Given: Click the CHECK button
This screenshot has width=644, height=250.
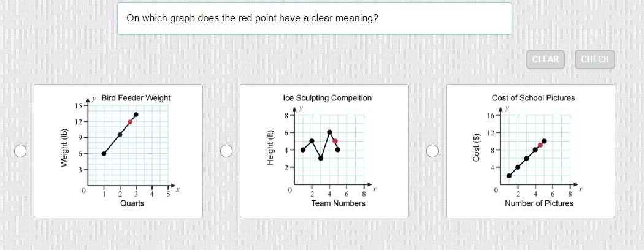Looking at the screenshot, I should [595, 59].
